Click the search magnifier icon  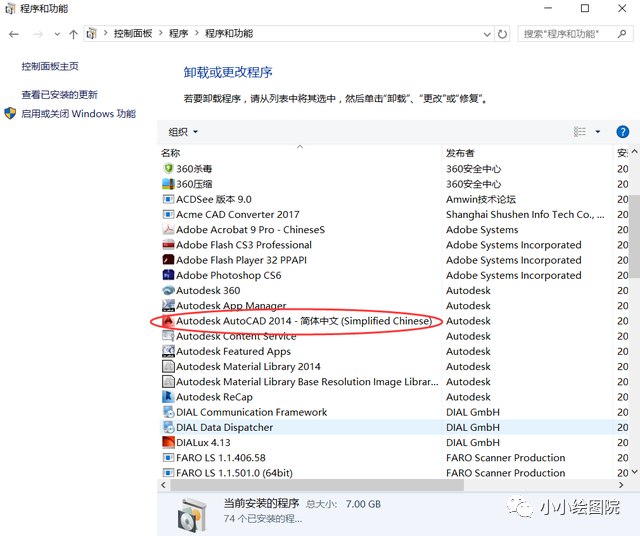[622, 34]
